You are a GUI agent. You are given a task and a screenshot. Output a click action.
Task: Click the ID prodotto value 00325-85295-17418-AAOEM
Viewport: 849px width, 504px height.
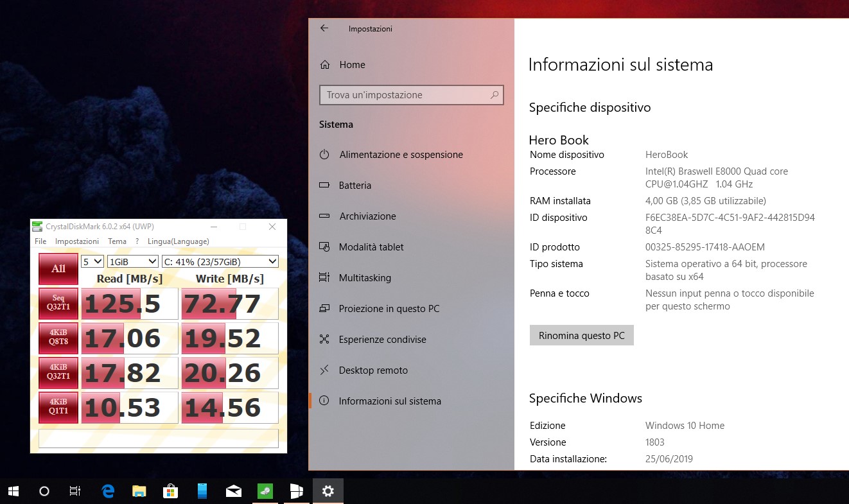point(705,247)
